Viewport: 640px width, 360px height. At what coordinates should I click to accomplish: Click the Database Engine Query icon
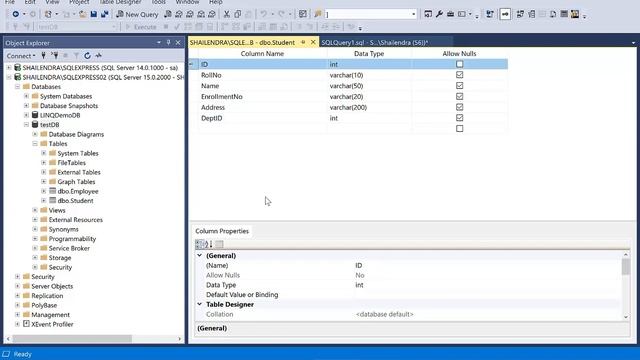pos(168,14)
